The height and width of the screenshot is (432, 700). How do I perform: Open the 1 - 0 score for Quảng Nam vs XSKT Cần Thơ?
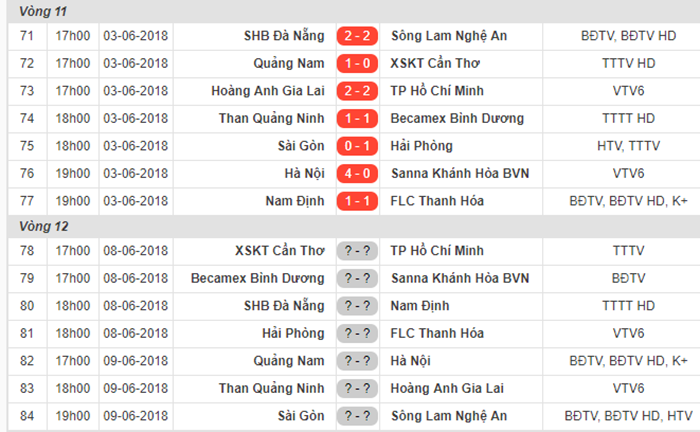(357, 64)
